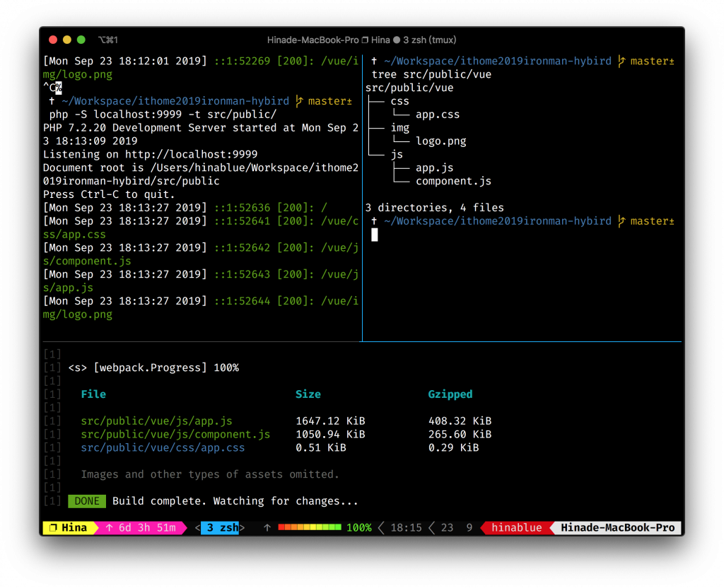This screenshot has height=588, width=724.
Task: Click the Hinade-MacBook-Pro hostname segment
Action: click(x=618, y=527)
